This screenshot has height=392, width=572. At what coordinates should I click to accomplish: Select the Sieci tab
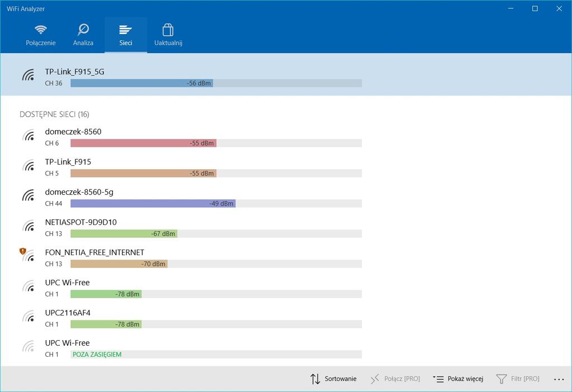[x=126, y=35]
